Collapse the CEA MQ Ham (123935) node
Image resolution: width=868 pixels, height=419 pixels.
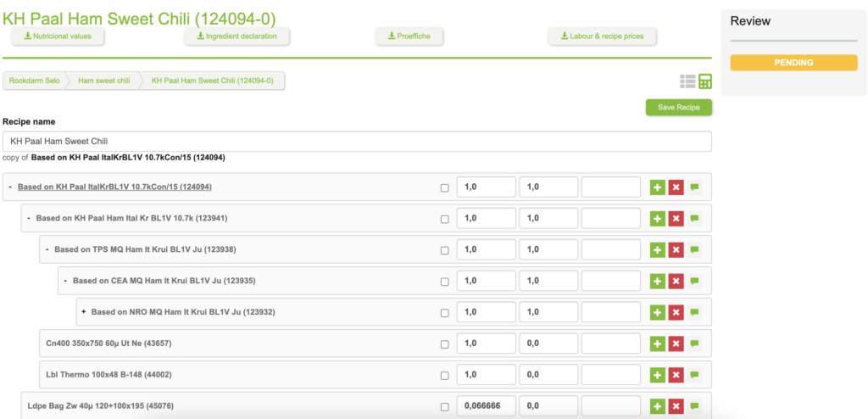[x=65, y=281]
